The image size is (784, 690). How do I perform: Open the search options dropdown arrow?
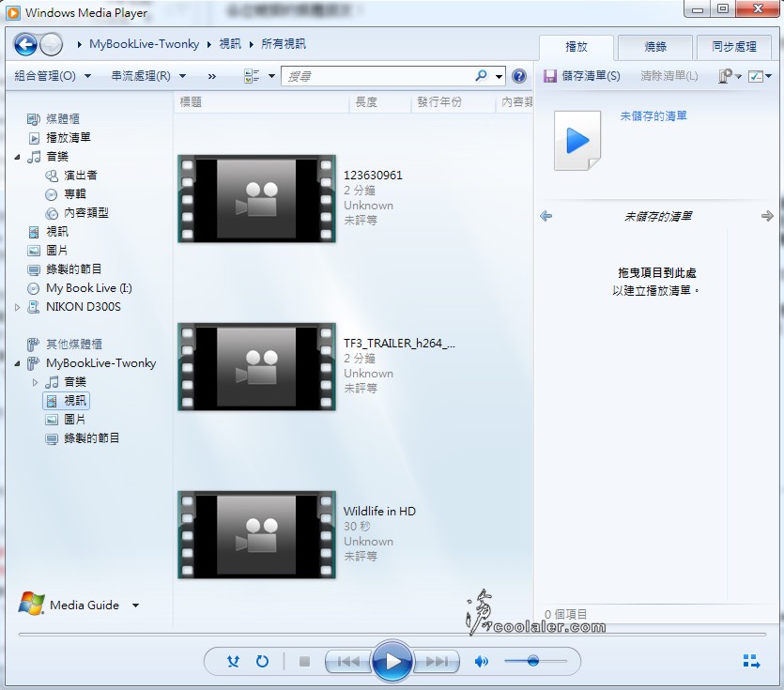coord(499,76)
